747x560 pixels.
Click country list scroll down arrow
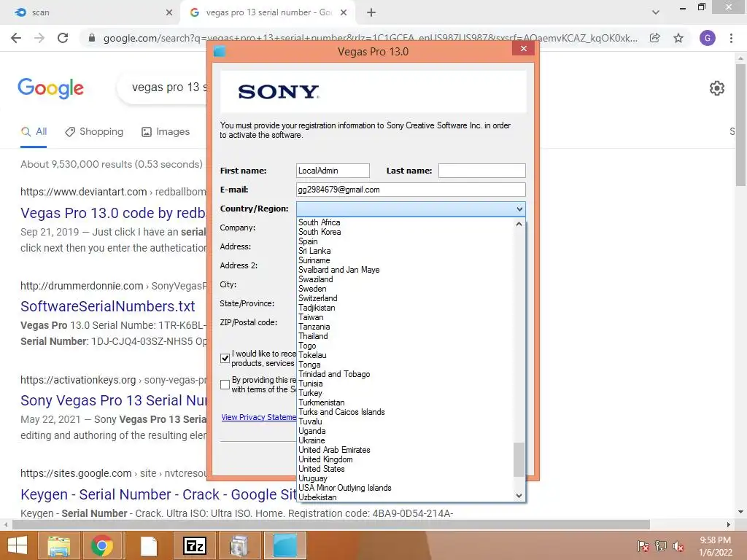519,496
